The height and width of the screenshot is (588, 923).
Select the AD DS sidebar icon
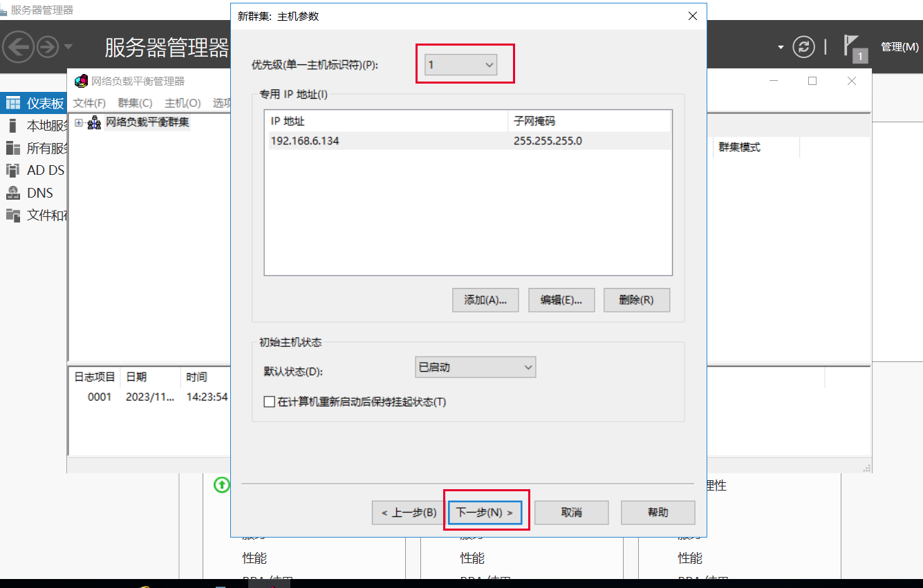click(13, 170)
